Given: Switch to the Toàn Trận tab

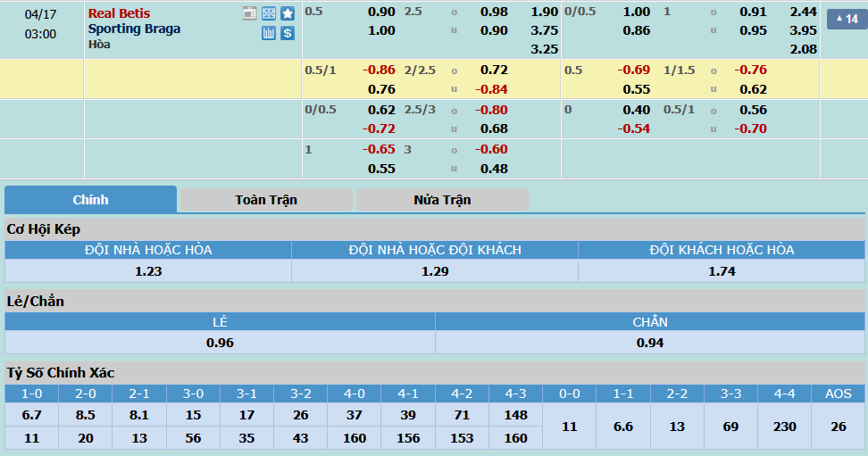Looking at the screenshot, I should (266, 200).
